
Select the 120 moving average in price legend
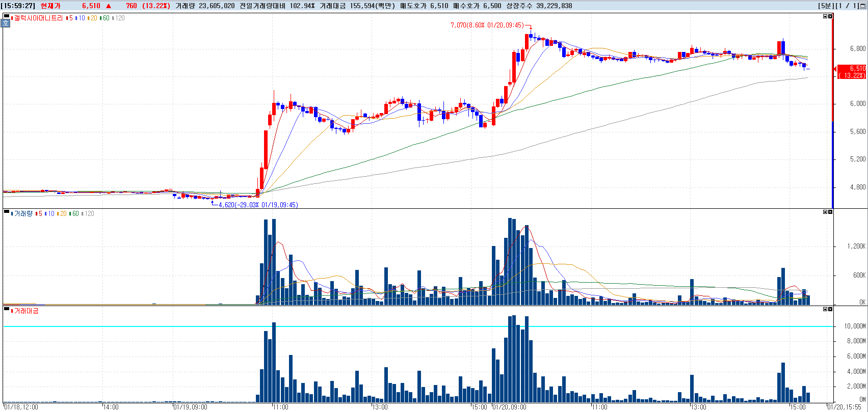pos(119,18)
